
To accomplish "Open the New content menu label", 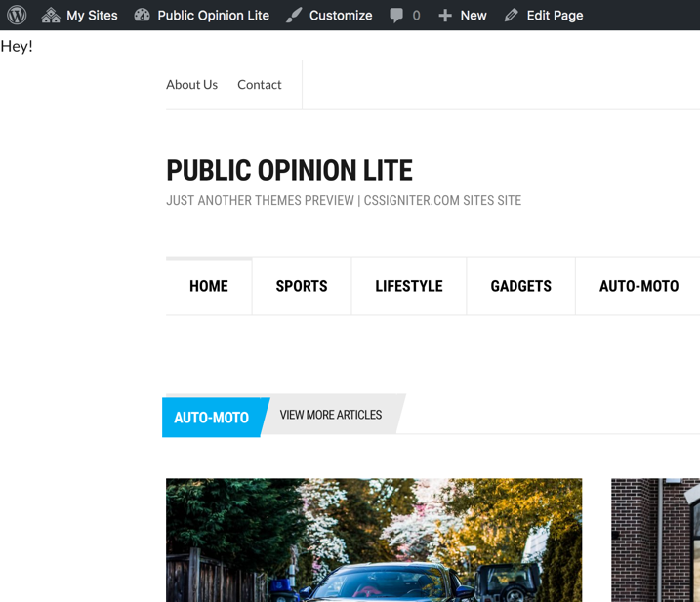I will pos(474,16).
